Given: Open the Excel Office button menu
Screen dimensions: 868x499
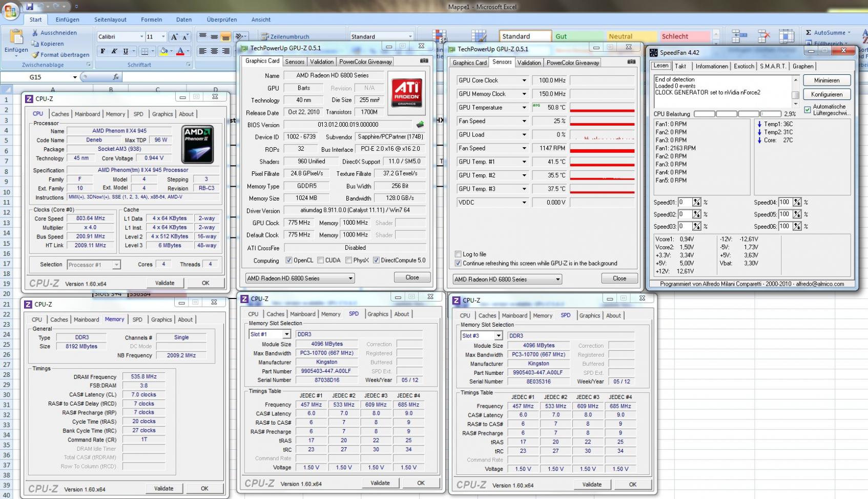Looking at the screenshot, I should (x=10, y=10).
